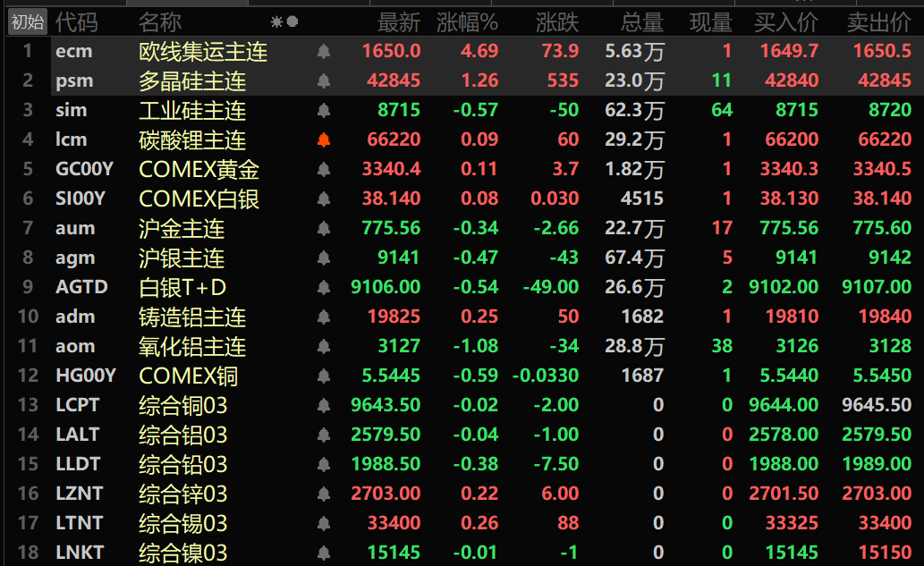Click code GC00Y
The width and height of the screenshot is (924, 566).
tap(84, 169)
